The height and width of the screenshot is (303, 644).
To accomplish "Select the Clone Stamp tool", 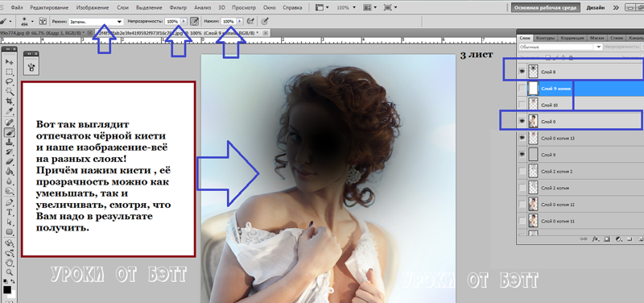I will [x=10, y=143].
